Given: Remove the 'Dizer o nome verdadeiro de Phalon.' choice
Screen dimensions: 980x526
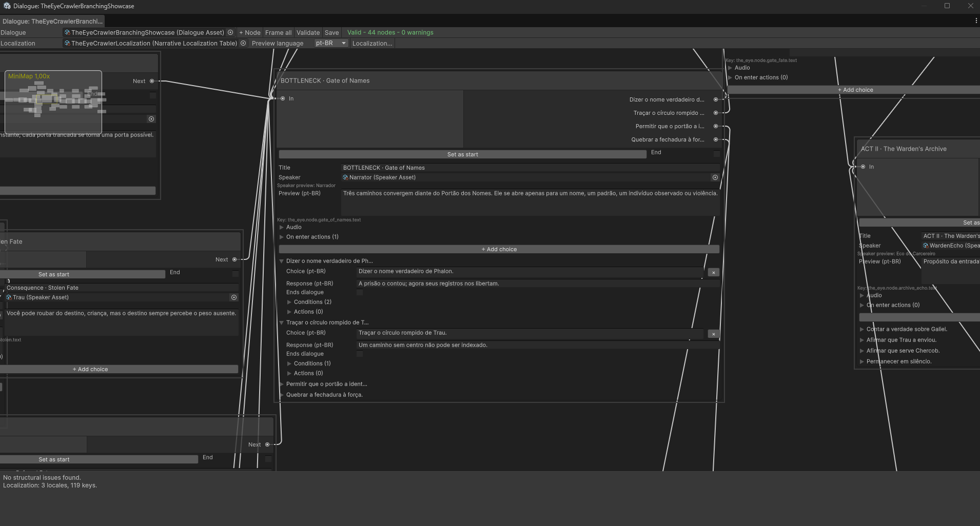Looking at the screenshot, I should [713, 273].
